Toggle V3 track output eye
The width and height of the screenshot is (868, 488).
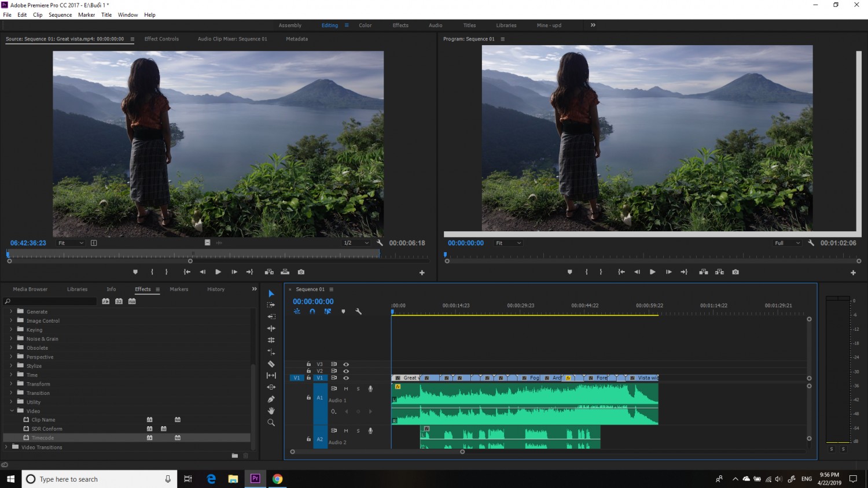pos(346,364)
